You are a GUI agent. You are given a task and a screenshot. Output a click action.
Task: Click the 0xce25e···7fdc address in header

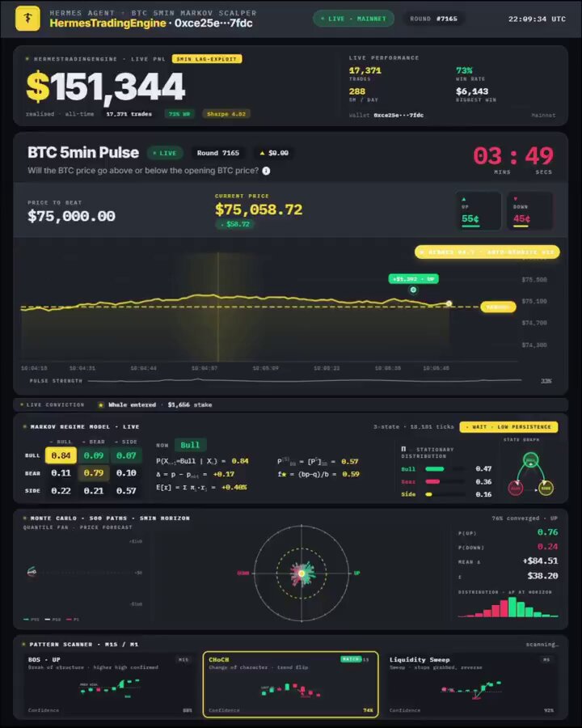point(213,23)
